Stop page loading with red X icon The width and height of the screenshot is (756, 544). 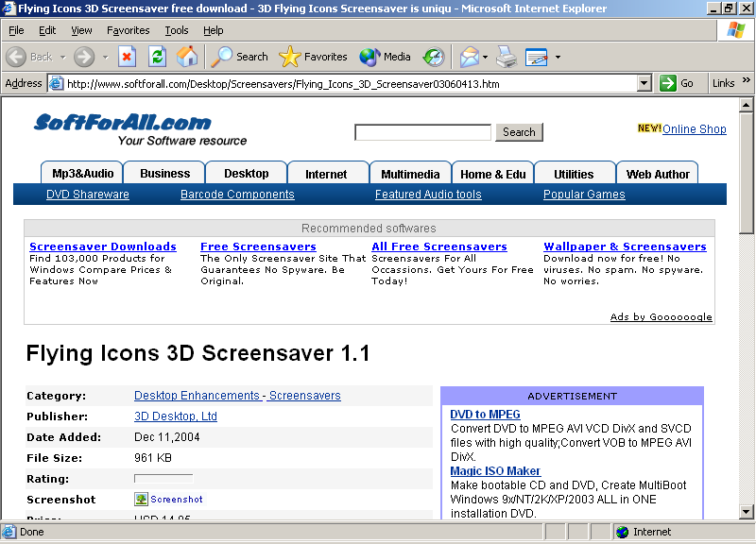tap(127, 57)
